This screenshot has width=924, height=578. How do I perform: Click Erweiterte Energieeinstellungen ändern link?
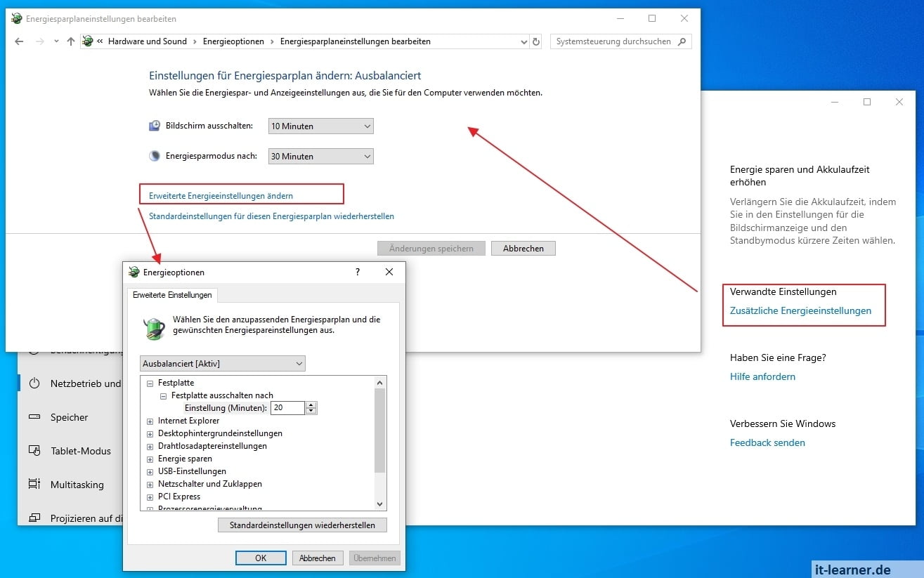(x=221, y=196)
